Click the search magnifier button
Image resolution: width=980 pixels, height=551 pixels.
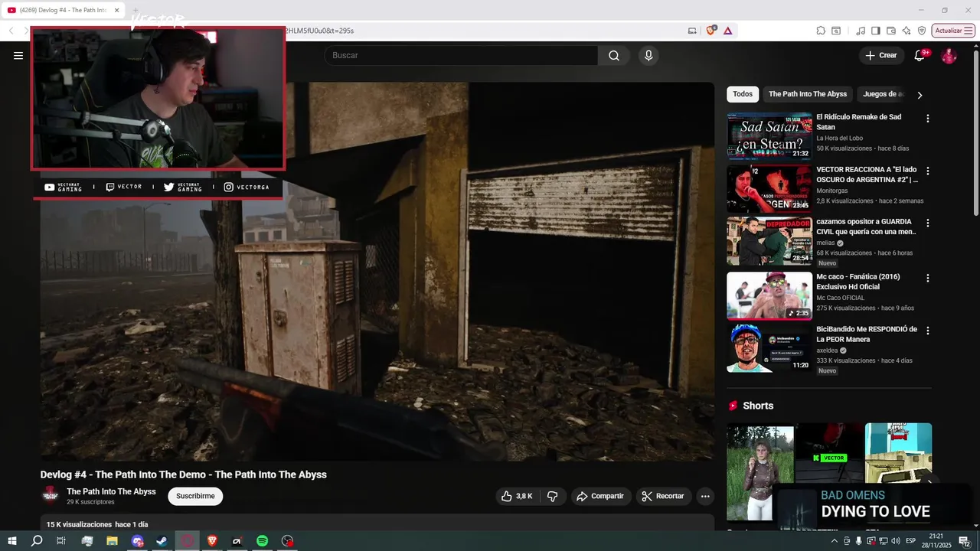tap(614, 55)
